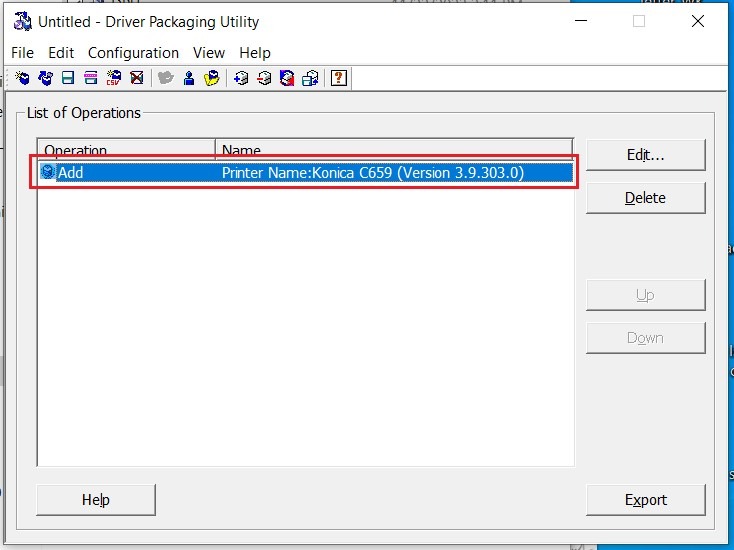The height and width of the screenshot is (550, 734).
Task: Click the red X toolbar icon
Action: pos(137,78)
